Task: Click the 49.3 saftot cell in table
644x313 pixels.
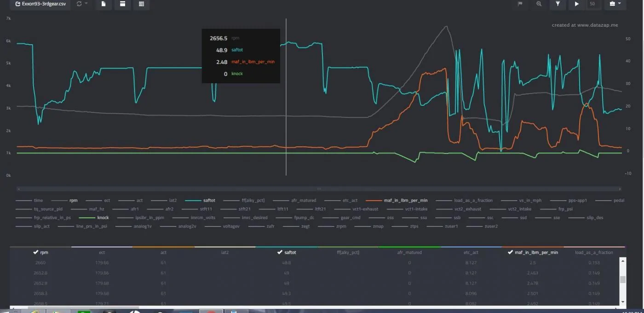Action: tap(287, 293)
